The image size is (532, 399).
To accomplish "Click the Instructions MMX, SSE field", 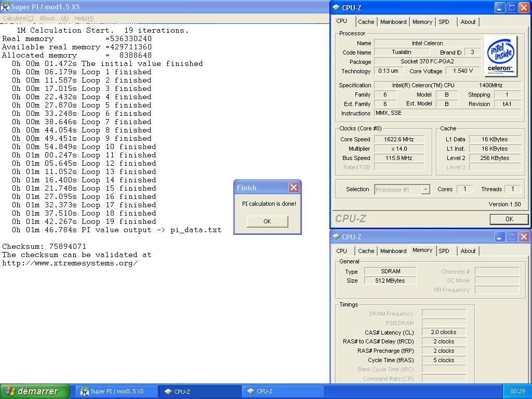I will click(x=447, y=113).
